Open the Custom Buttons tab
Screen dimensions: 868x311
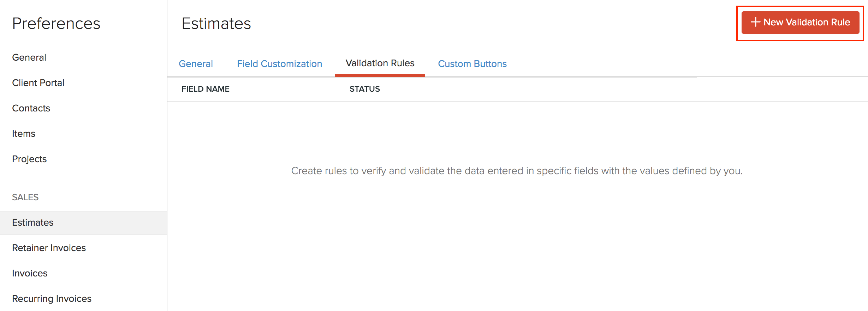click(x=472, y=64)
